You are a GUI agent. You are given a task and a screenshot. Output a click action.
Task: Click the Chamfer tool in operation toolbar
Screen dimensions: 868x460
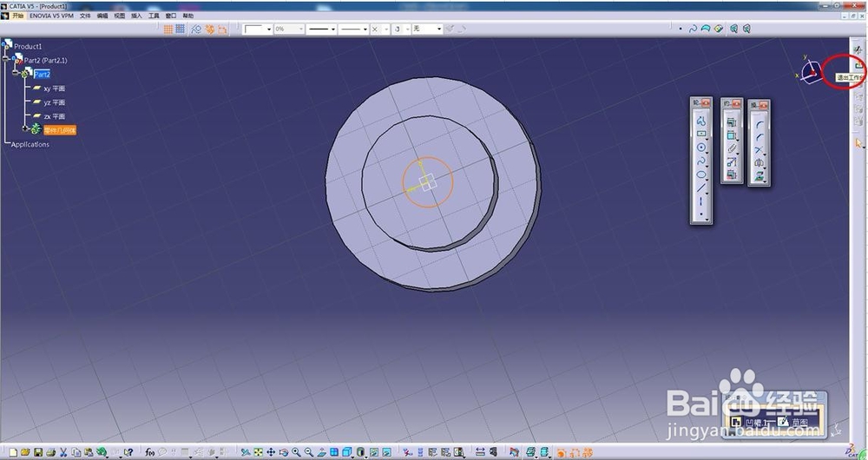click(x=759, y=137)
